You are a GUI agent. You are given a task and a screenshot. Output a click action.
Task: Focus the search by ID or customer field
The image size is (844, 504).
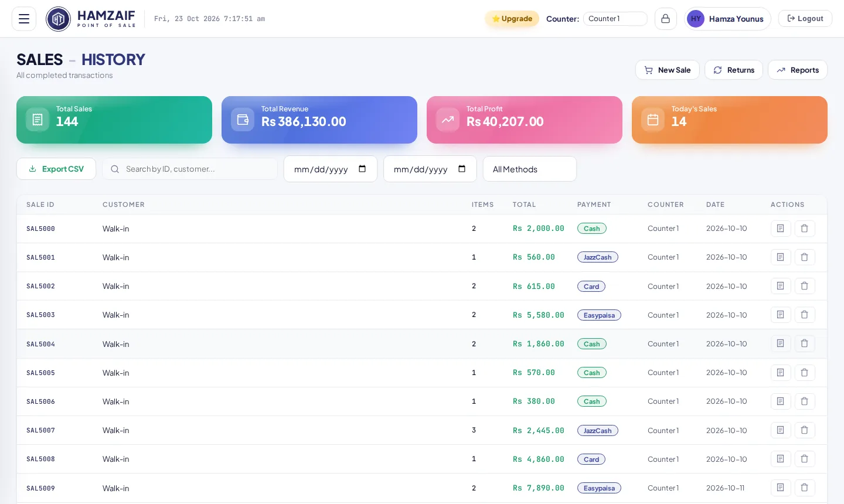pyautogui.click(x=190, y=169)
